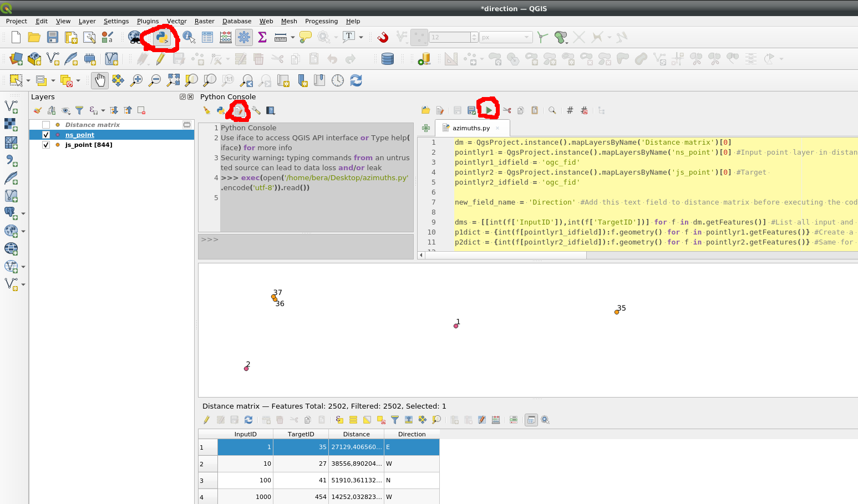Click Direction cell 'N' in row 3
Image resolution: width=858 pixels, height=504 pixels.
(x=412, y=480)
